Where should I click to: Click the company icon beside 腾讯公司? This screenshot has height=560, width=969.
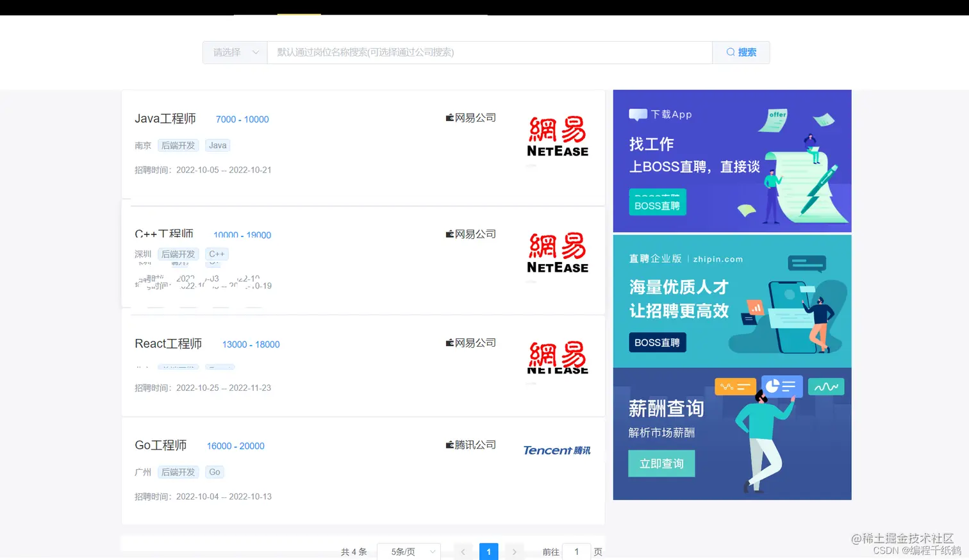[450, 445]
